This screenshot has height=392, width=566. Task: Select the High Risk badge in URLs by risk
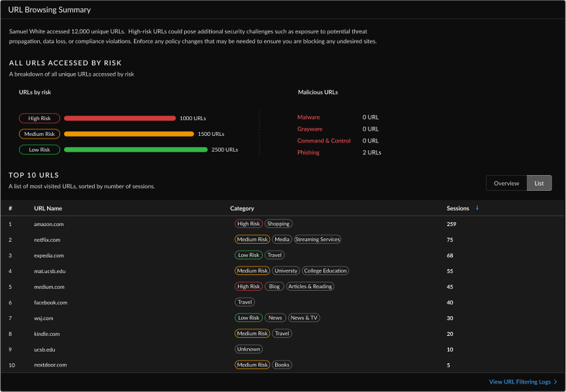coord(39,118)
